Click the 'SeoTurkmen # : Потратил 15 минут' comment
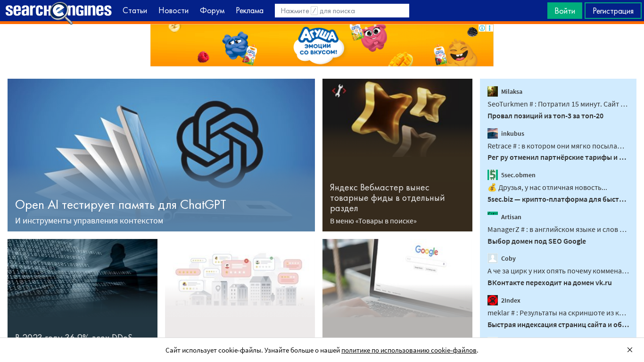The height and width of the screenshot is (362, 644). click(558, 104)
